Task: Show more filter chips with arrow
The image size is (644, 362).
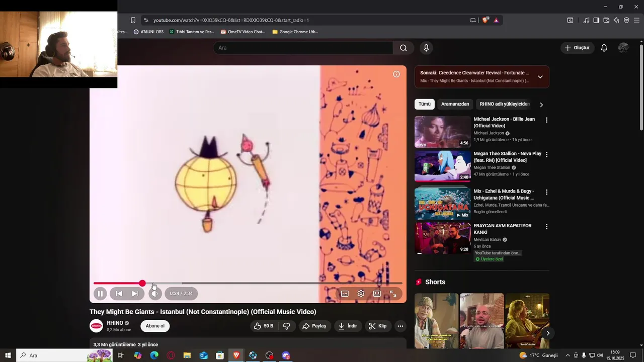Action: tap(541, 105)
